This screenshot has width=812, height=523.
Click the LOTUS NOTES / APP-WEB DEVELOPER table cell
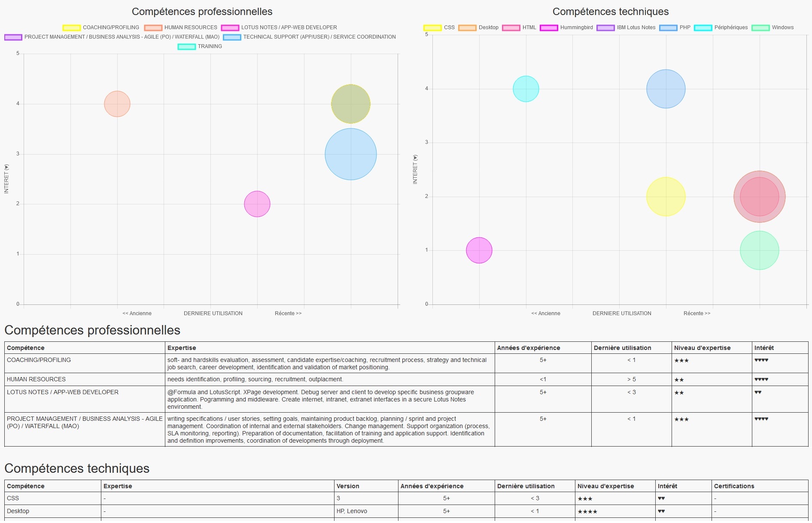[x=85, y=399]
